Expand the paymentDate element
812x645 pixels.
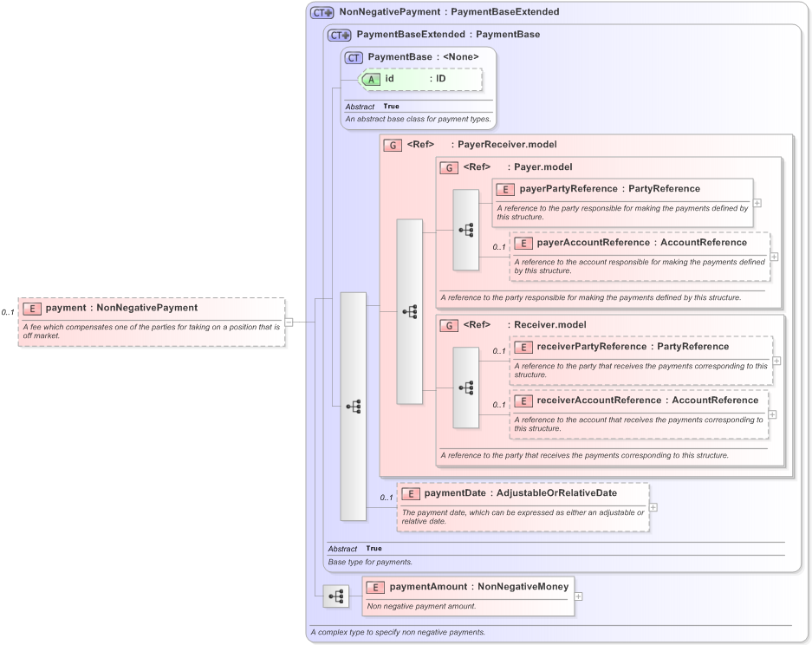pos(653,507)
